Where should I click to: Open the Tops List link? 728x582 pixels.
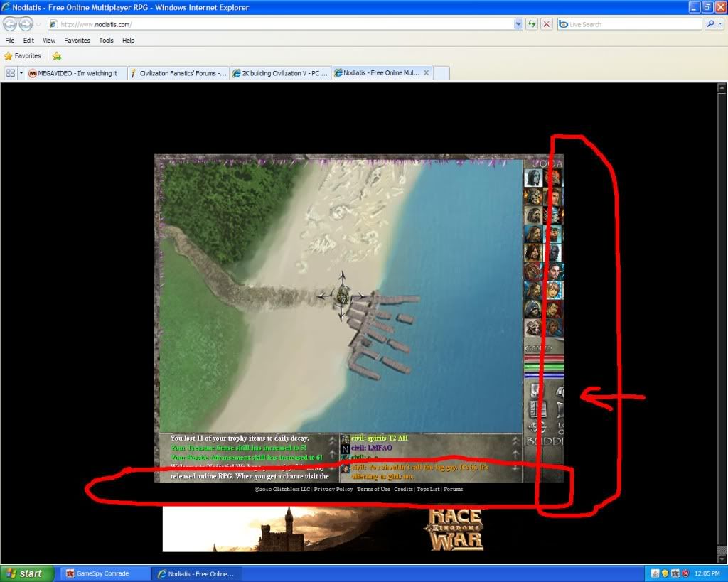point(428,489)
